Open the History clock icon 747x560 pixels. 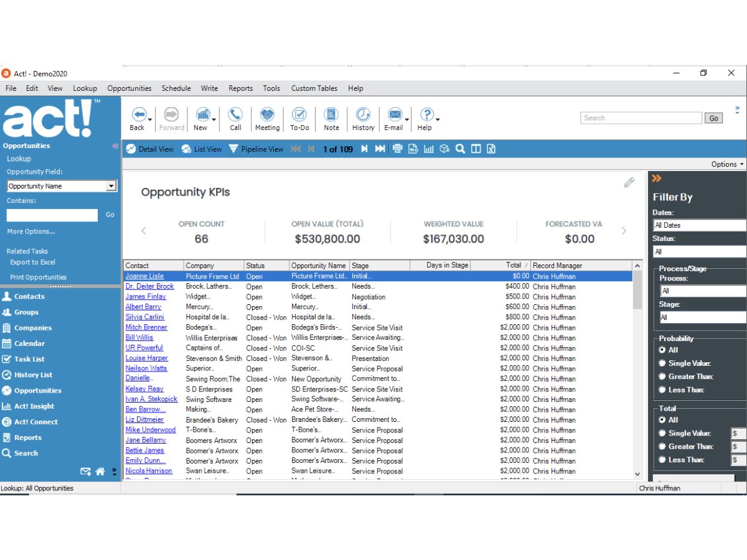(x=363, y=114)
